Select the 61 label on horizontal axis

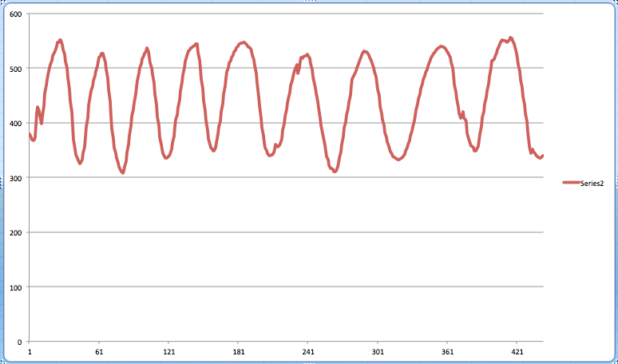pyautogui.click(x=99, y=352)
